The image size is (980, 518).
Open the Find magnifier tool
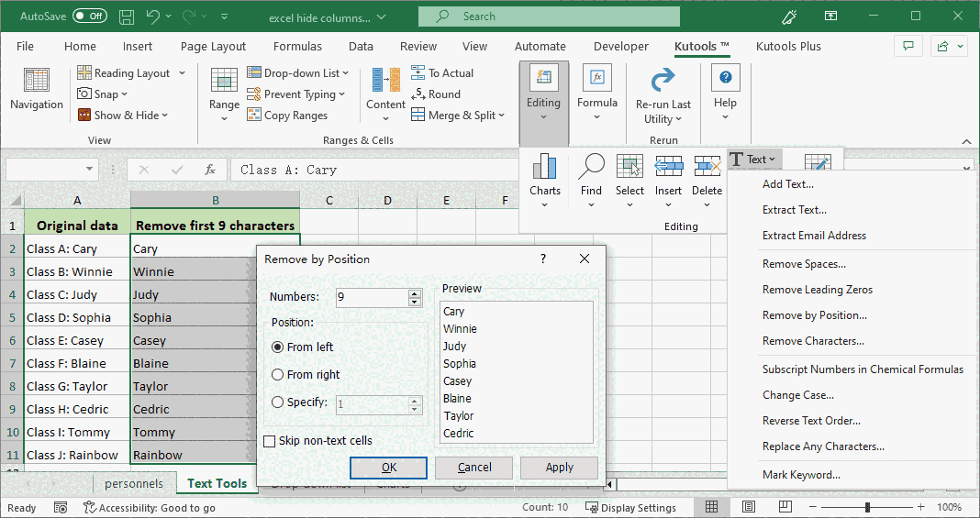[591, 167]
